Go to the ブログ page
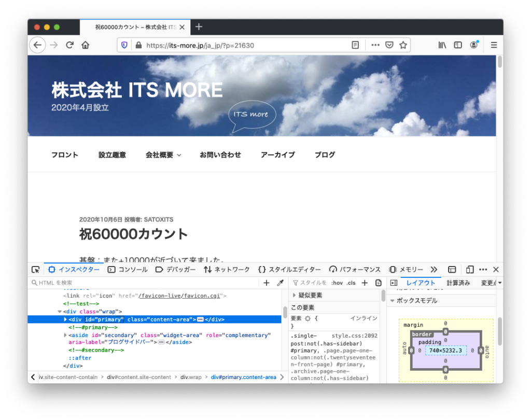 325,155
